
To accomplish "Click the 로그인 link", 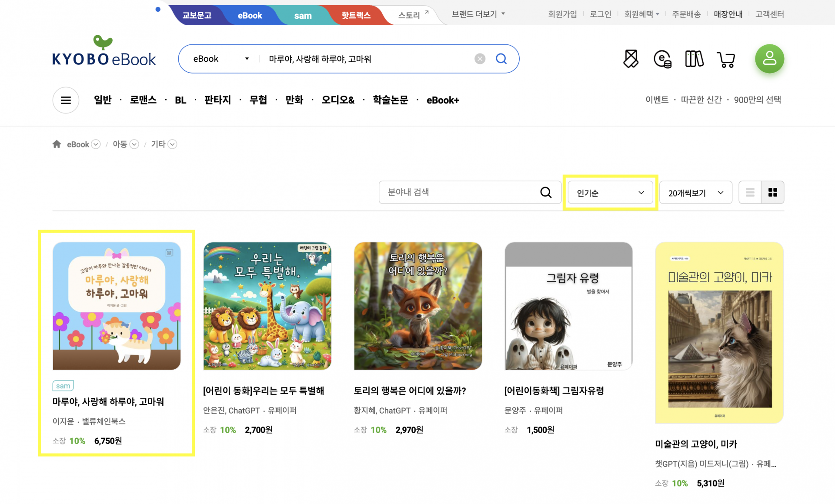I will pos(601,14).
